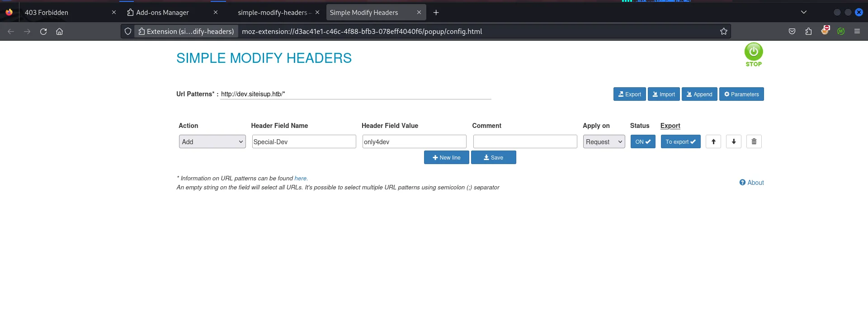This screenshot has height=311, width=868.
Task: Focus the Url Patterns input field
Action: coord(356,94)
